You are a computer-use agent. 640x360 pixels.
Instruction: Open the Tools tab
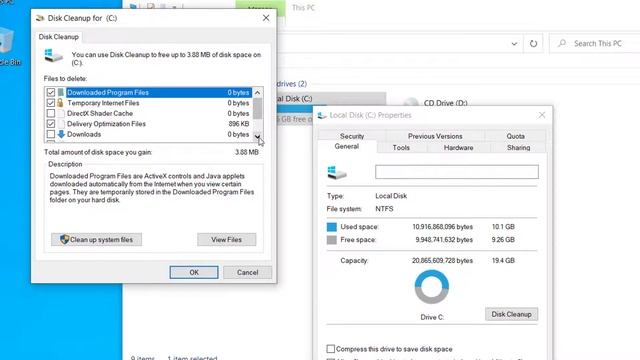(x=401, y=147)
